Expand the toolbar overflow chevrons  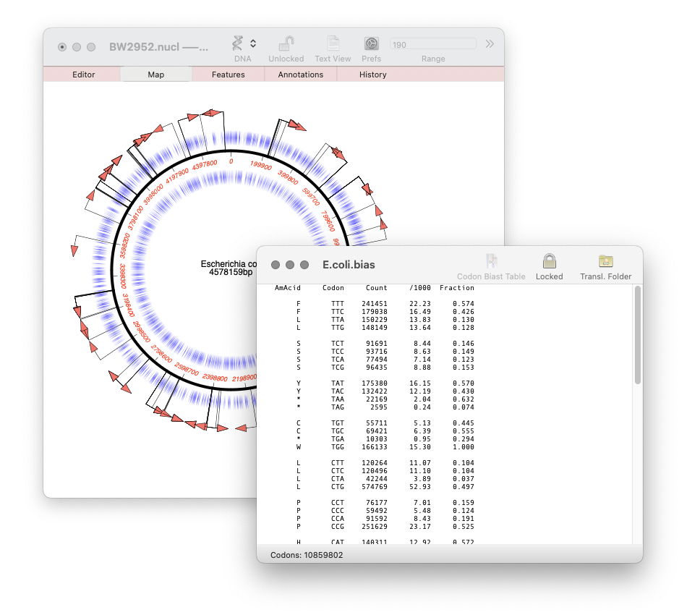[x=490, y=43]
